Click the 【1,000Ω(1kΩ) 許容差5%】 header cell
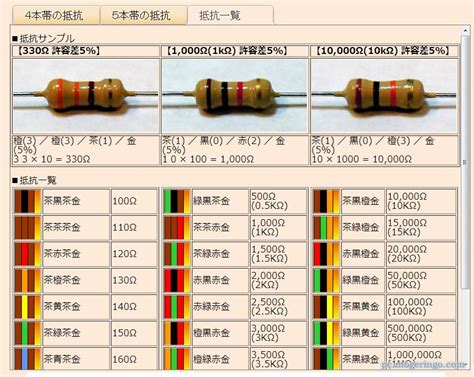474x377 pixels. (234, 51)
